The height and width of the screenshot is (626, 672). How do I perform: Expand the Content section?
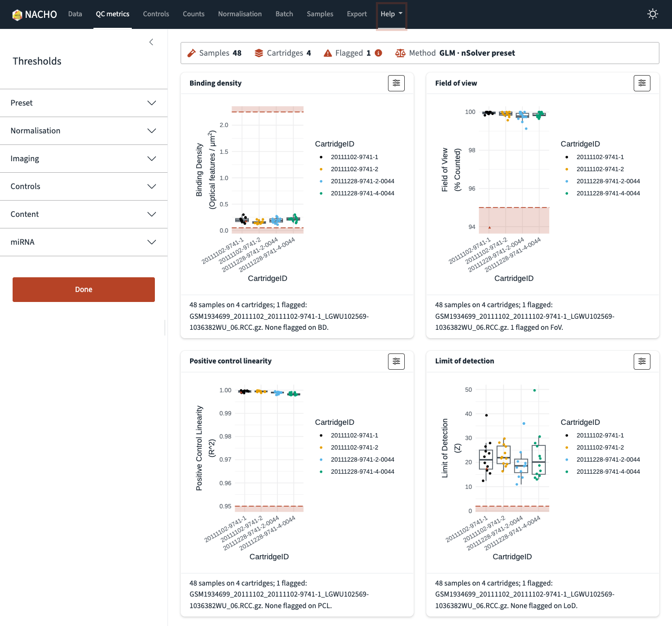click(83, 214)
